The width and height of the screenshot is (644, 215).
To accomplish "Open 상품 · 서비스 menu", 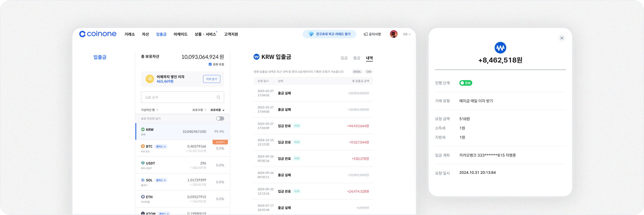I will click(x=206, y=34).
